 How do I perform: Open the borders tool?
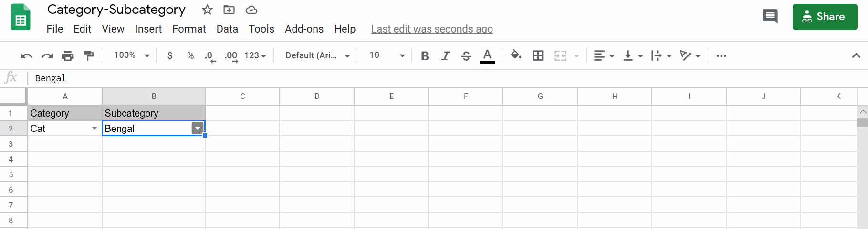(538, 56)
